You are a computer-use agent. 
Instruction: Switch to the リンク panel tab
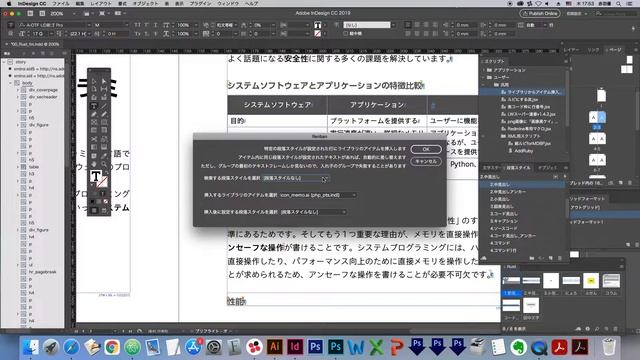[x=593, y=49]
